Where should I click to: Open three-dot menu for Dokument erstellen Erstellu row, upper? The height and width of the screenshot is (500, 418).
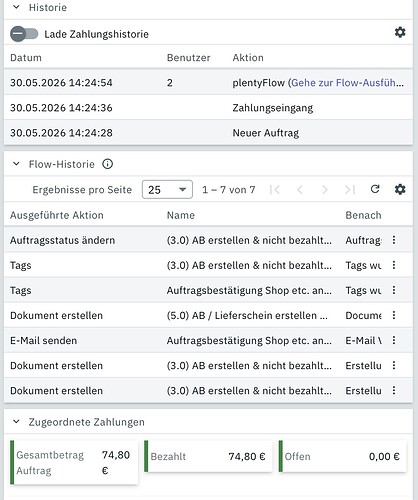pyautogui.click(x=394, y=365)
